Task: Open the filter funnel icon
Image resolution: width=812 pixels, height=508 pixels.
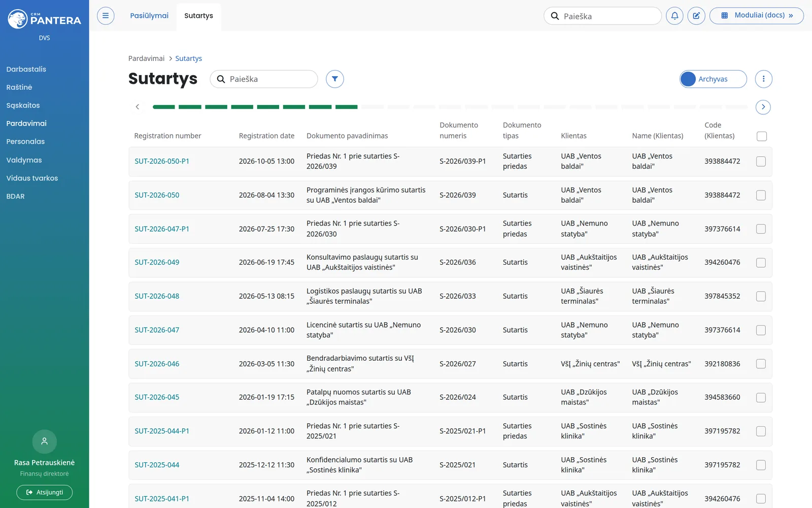Action: pos(335,79)
